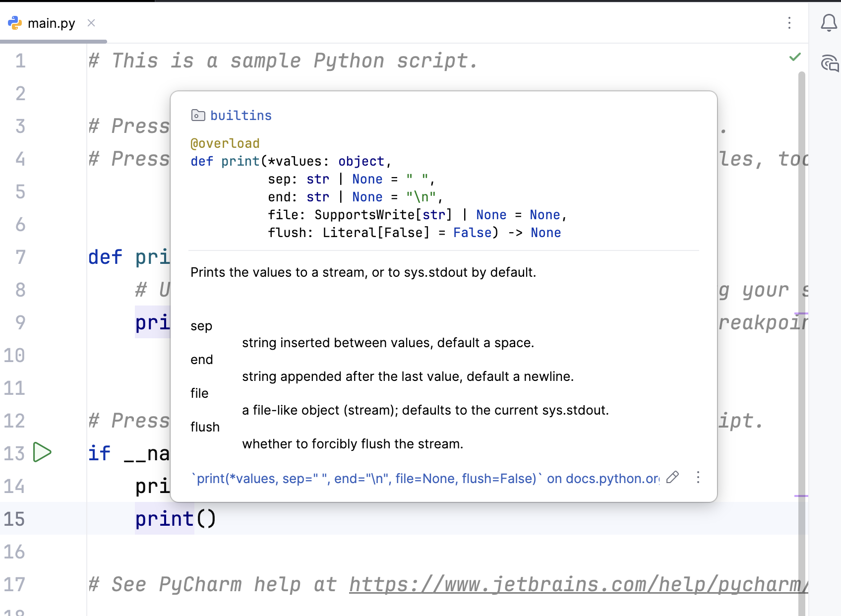Click the pencil edit icon in documentation popup
Screen dimensions: 841x616
[672, 478]
